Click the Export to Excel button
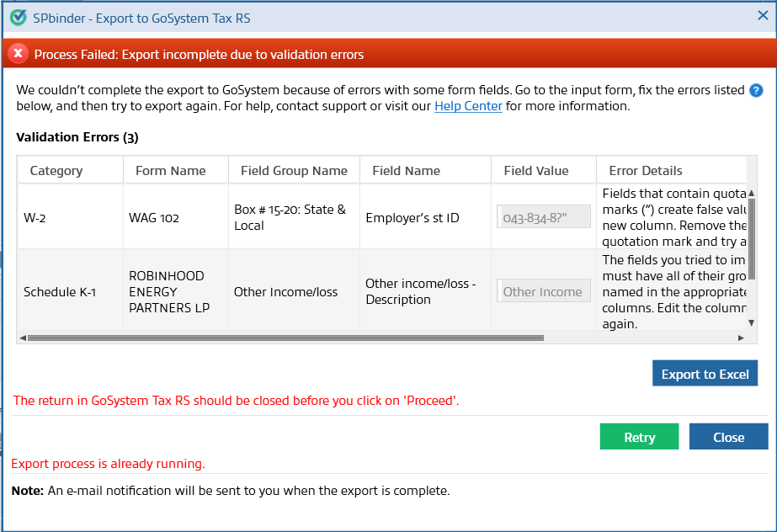The height and width of the screenshot is (532, 777). pyautogui.click(x=705, y=373)
